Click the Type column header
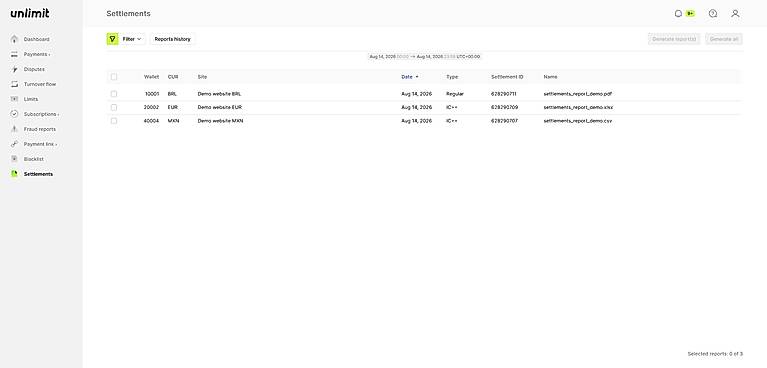 point(452,77)
